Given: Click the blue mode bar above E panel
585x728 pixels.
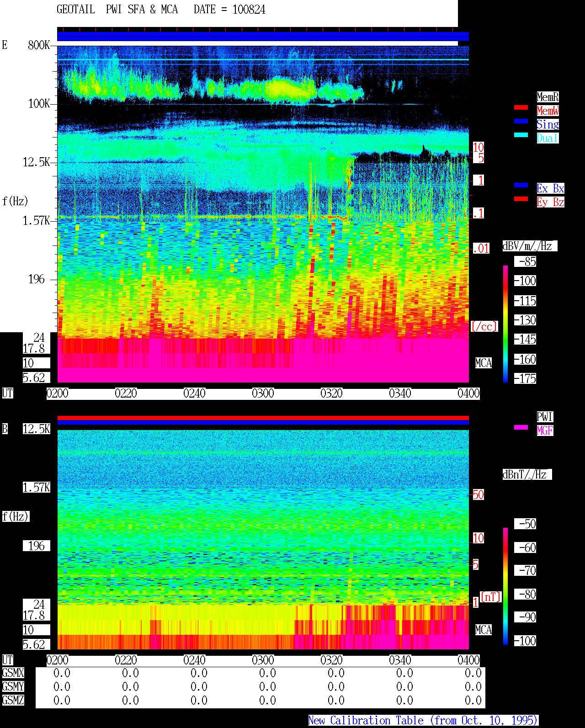Looking at the screenshot, I should [263, 36].
